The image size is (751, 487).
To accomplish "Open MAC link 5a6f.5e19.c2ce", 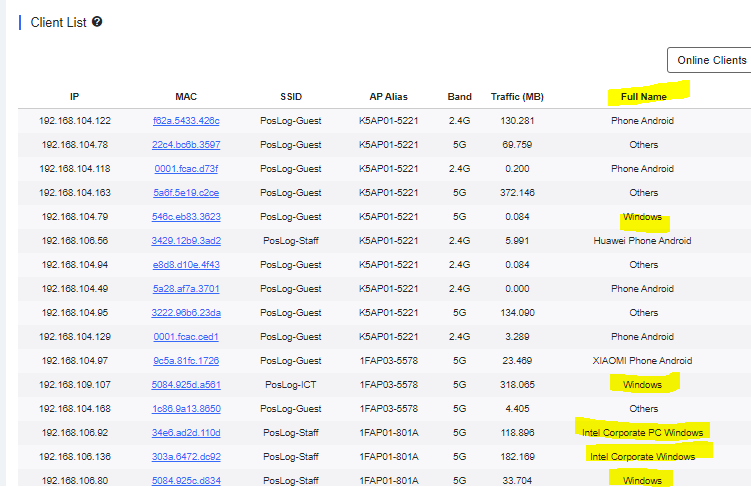I will click(x=186, y=193).
